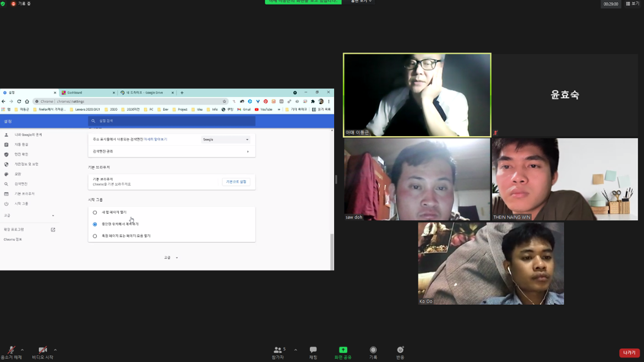Click the Chrome address bar
Image resolution: width=644 pixels, height=362 pixels.
tap(130, 101)
